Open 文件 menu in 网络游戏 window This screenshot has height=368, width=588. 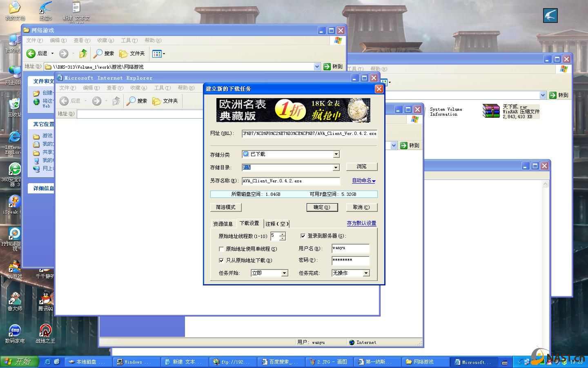point(34,40)
